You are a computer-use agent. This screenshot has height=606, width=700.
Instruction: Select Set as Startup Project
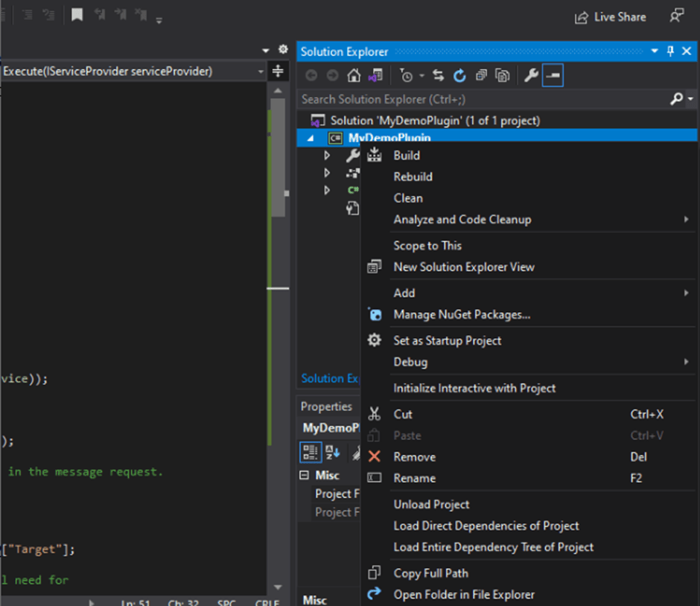pos(447,341)
